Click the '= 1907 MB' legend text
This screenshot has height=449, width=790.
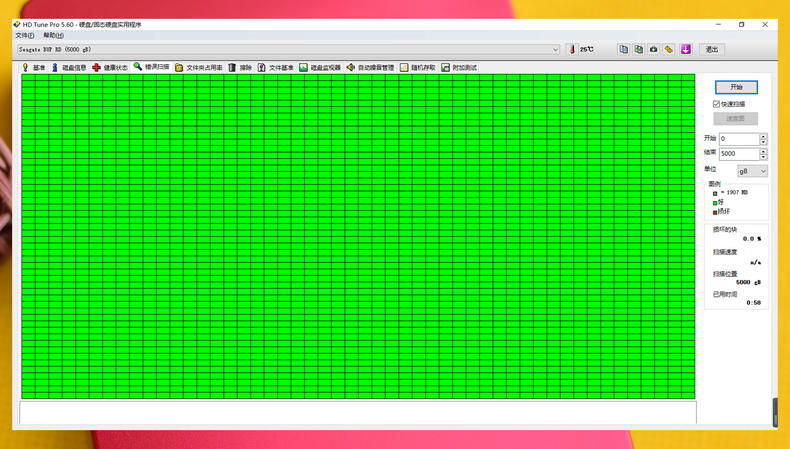pos(734,193)
